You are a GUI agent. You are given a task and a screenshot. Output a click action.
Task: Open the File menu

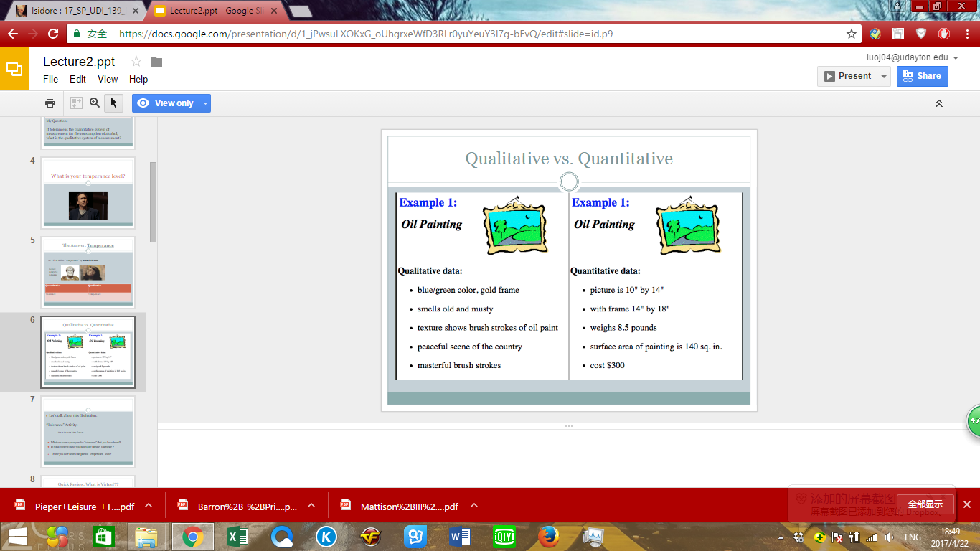pos(50,79)
